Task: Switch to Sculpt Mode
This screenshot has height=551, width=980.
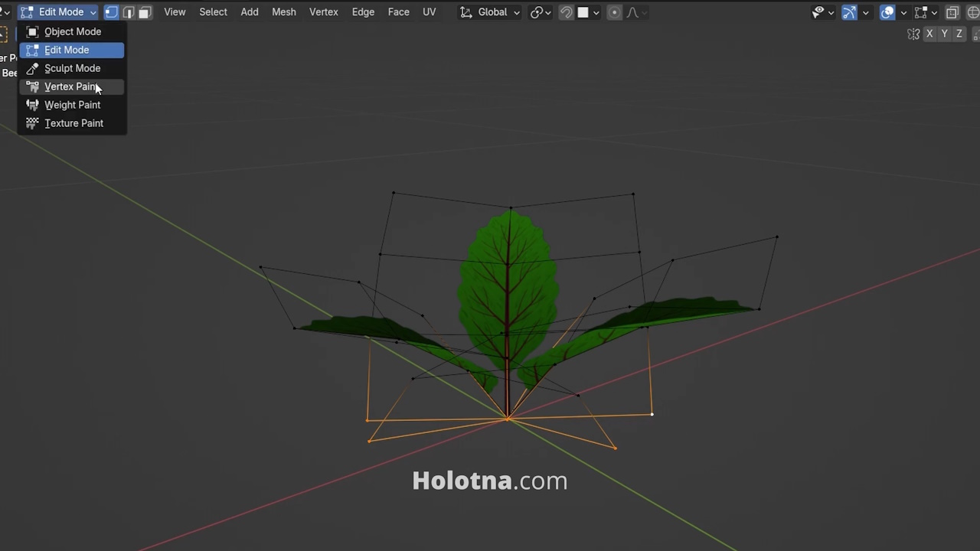Action: [72, 68]
